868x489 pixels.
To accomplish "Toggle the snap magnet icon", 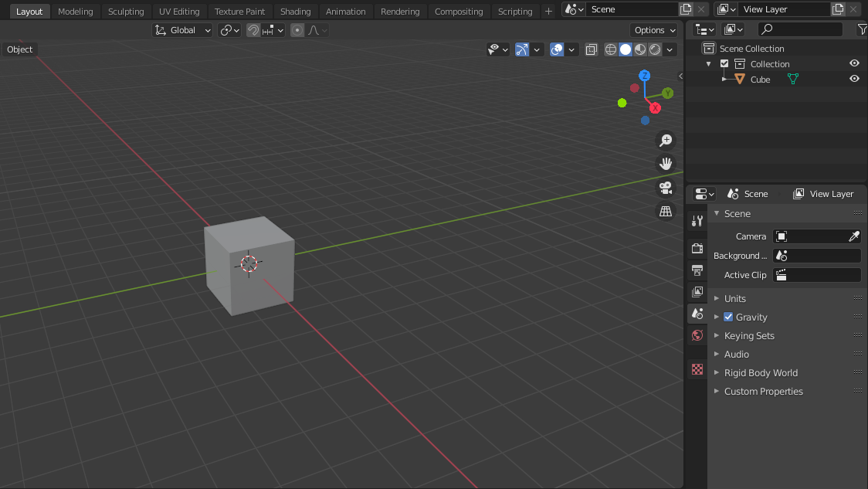I will (253, 30).
